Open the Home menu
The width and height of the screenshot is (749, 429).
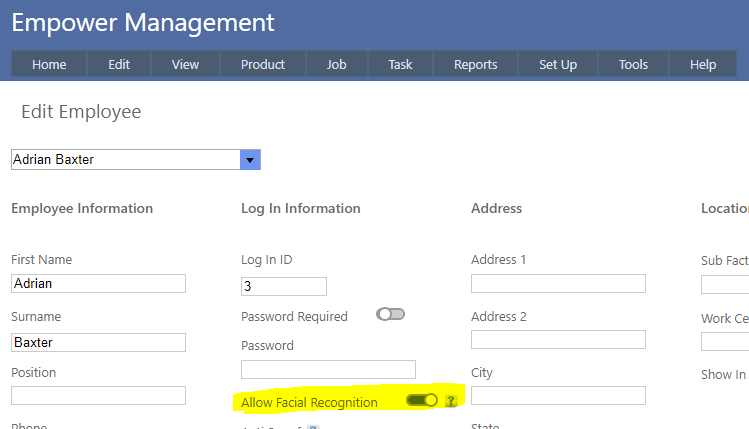(49, 65)
